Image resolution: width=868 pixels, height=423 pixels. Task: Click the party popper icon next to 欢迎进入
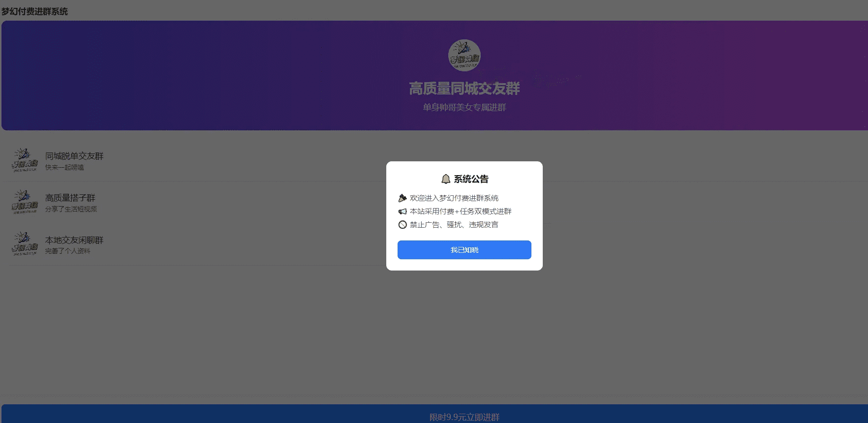pos(403,198)
